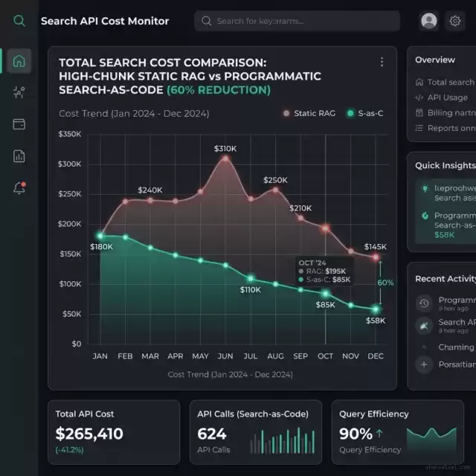The image size is (476, 476).
Task: Open the AI sparkle insights sidebar icon
Action: [x=19, y=92]
